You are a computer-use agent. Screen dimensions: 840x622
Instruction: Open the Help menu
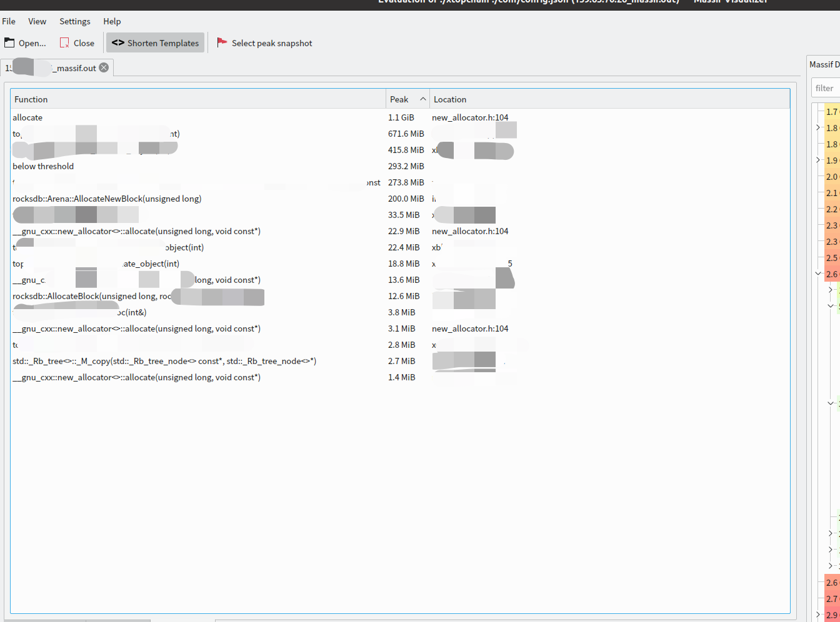[x=112, y=21]
